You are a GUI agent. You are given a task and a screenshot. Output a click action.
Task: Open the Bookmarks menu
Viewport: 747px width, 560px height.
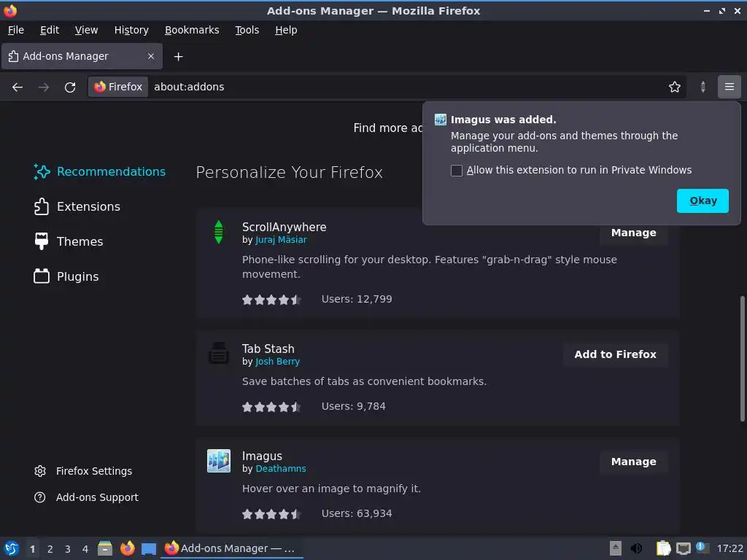click(x=192, y=30)
